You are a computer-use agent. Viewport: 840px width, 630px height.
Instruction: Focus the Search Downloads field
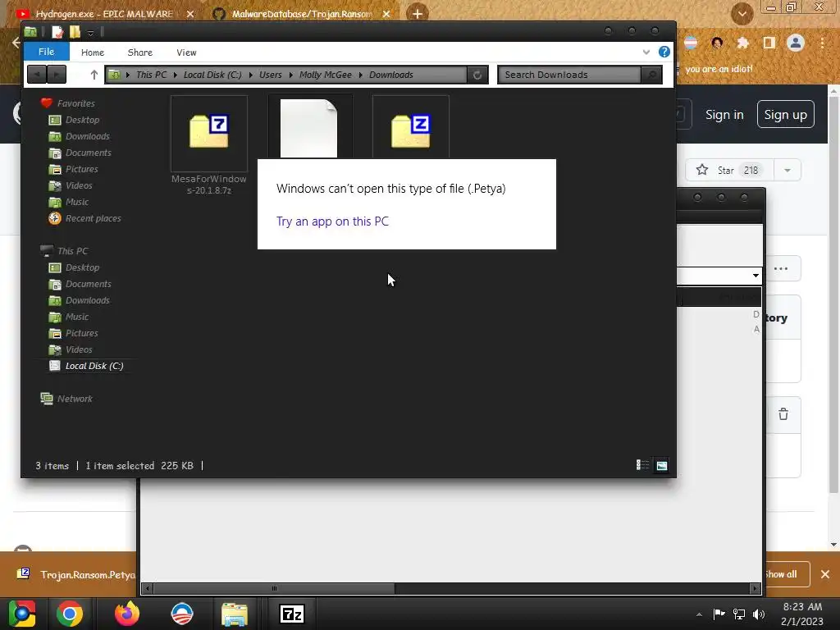[x=569, y=75]
